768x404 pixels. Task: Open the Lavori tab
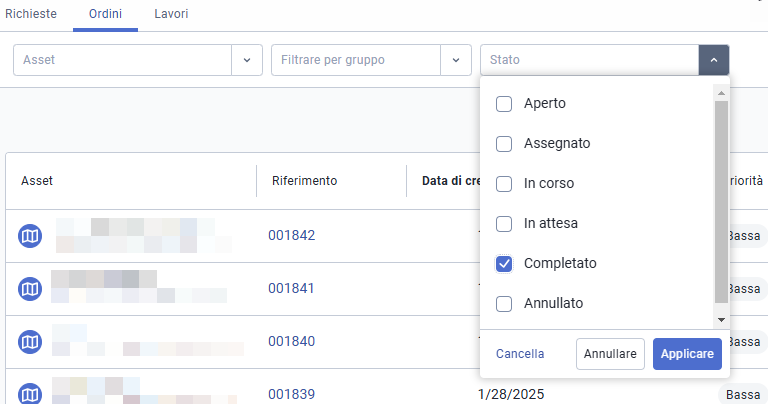click(x=171, y=14)
